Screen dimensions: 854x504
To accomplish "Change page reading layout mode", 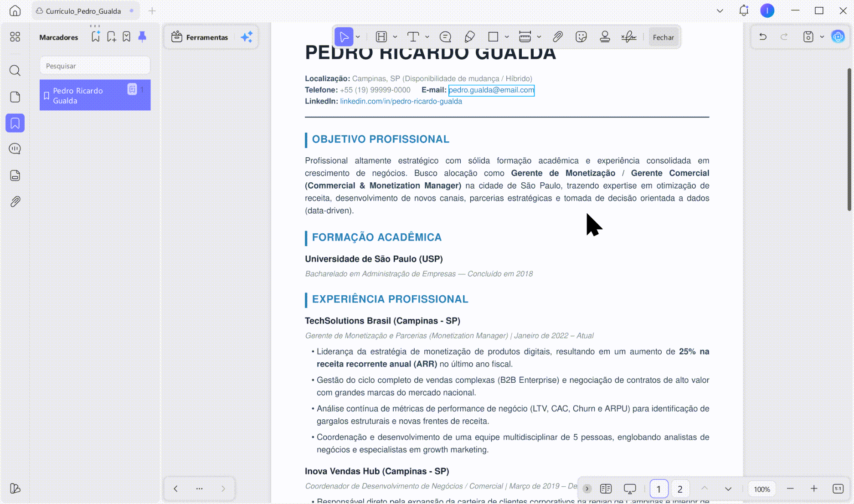I will [606, 489].
